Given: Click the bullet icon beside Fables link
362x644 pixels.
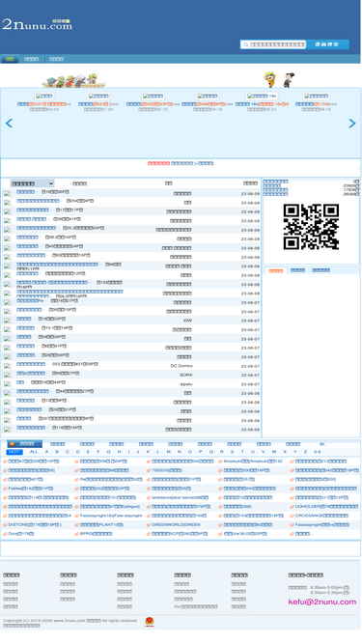Looking at the screenshot, I should coord(5,489).
